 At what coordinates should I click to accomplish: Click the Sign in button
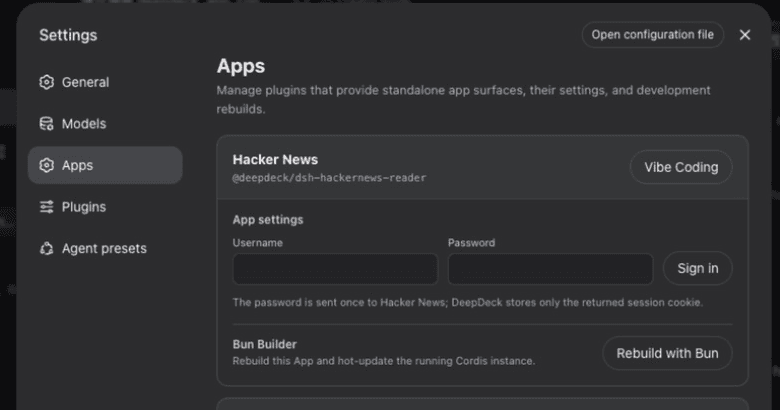coord(697,268)
